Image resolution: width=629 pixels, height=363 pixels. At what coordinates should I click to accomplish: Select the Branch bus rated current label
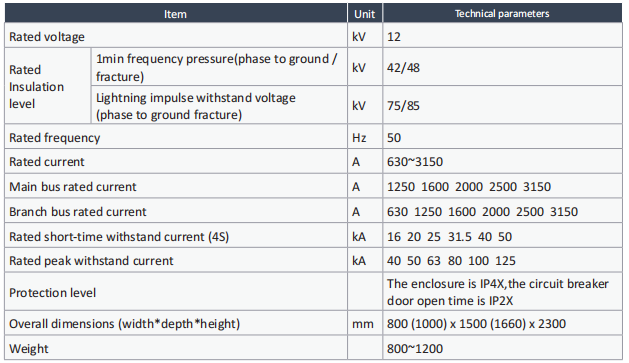[78, 211]
